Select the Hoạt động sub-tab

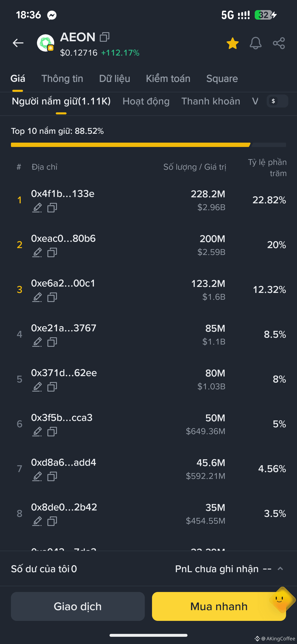(x=146, y=101)
